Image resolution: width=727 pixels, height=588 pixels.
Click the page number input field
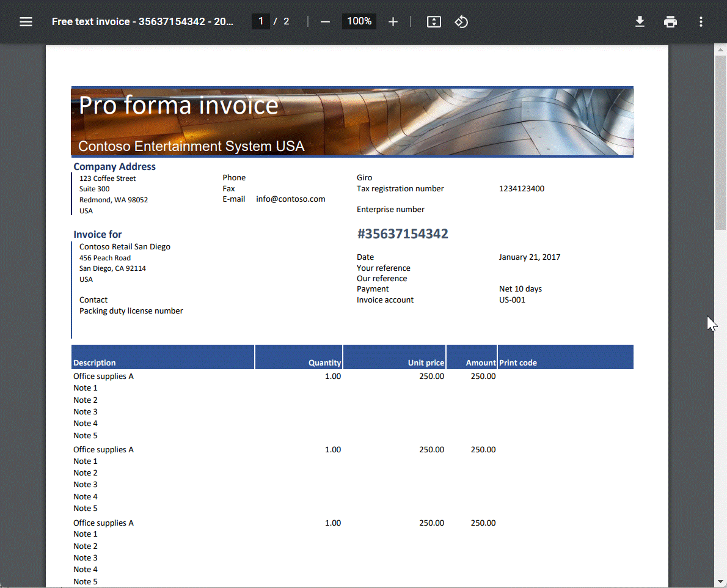click(261, 21)
